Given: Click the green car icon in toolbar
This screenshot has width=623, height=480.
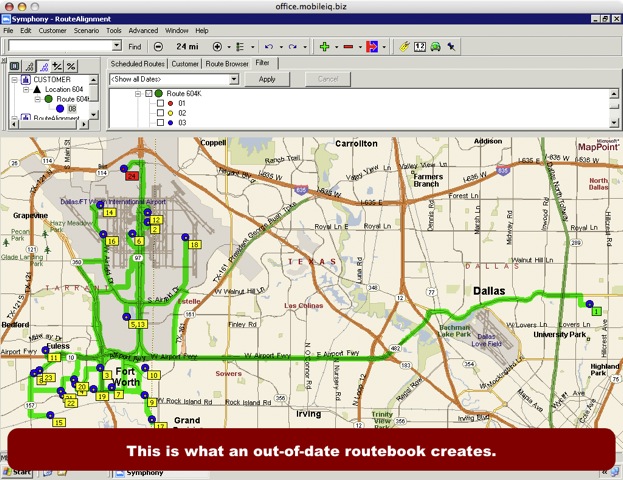Looking at the screenshot, I should pos(436,46).
